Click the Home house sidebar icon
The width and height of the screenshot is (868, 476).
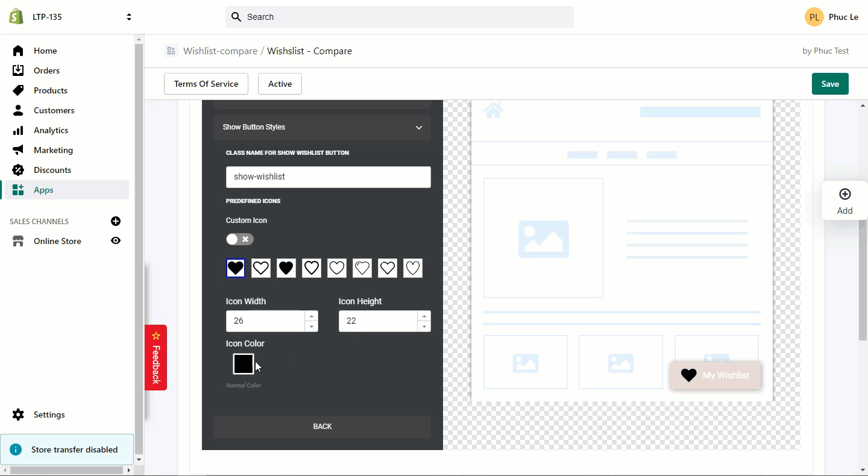(x=18, y=51)
